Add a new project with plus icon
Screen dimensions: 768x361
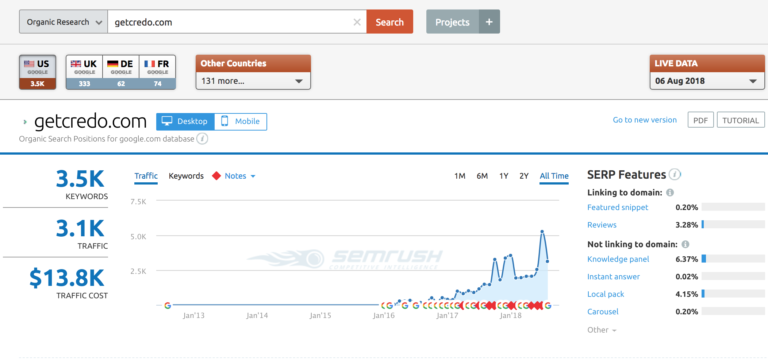[x=489, y=22]
